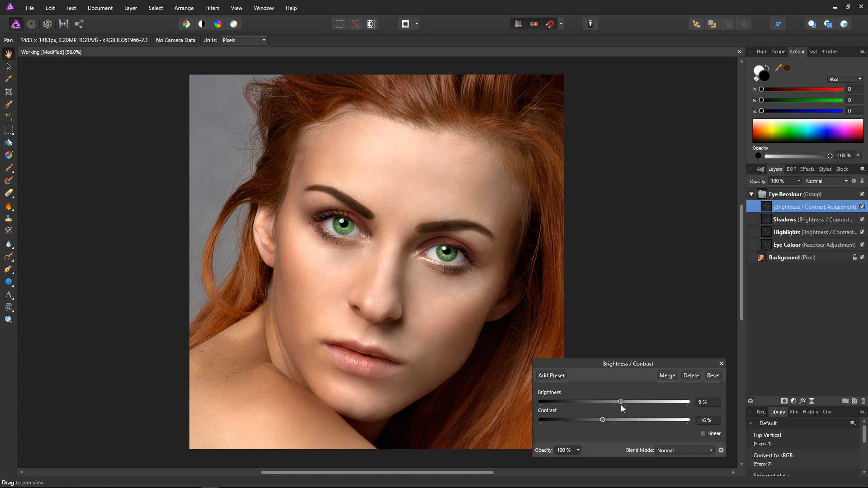Hide the Background layer
This screenshot has width=868, height=488.
[862, 258]
